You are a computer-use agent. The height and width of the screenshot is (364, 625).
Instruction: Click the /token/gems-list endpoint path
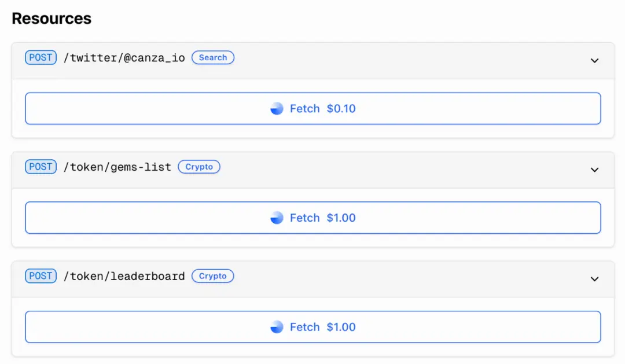click(117, 167)
